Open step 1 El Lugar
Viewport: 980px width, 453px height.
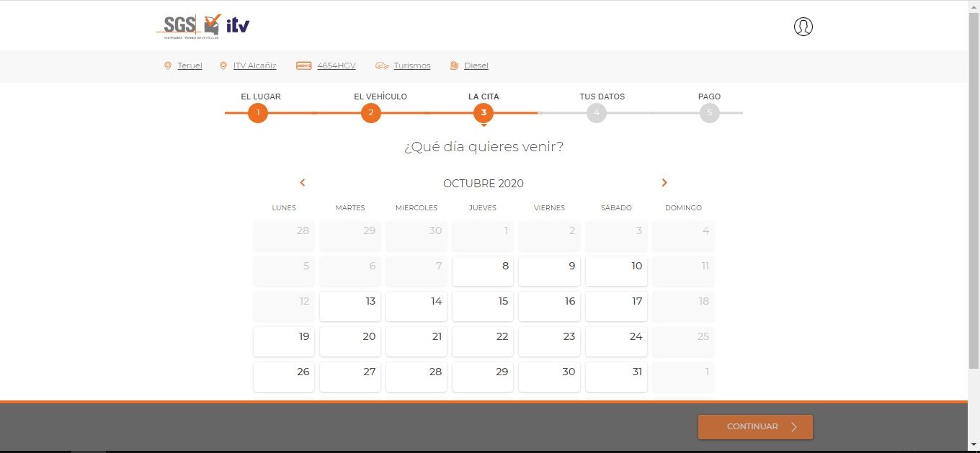tap(258, 113)
